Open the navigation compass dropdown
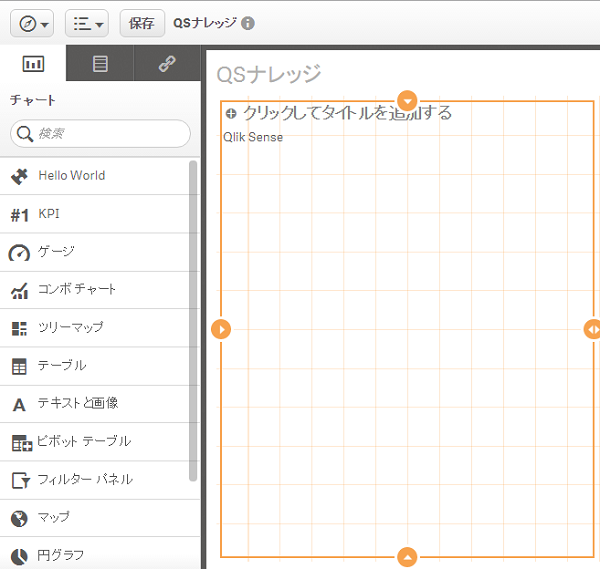 (x=32, y=24)
